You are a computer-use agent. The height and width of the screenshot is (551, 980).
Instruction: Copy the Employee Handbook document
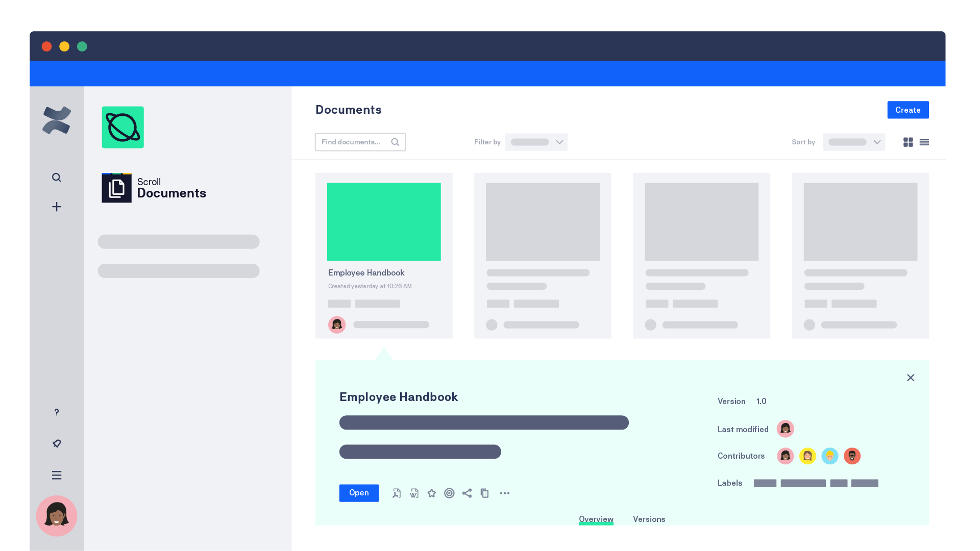coord(484,493)
